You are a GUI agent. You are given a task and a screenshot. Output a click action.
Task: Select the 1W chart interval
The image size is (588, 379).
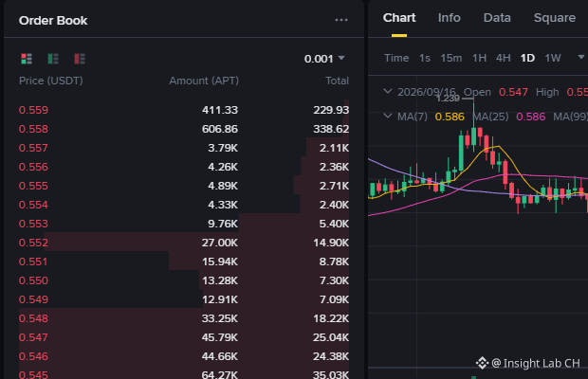point(553,58)
